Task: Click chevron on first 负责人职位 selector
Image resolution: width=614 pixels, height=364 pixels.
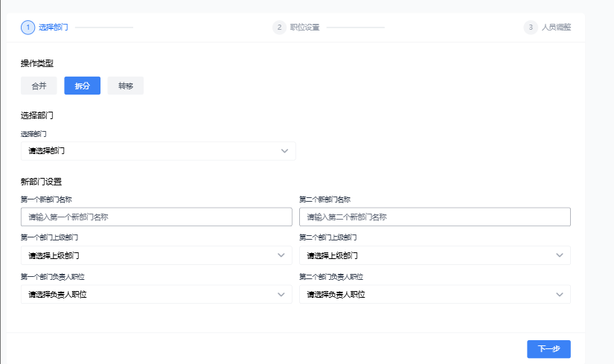Action: [281, 295]
